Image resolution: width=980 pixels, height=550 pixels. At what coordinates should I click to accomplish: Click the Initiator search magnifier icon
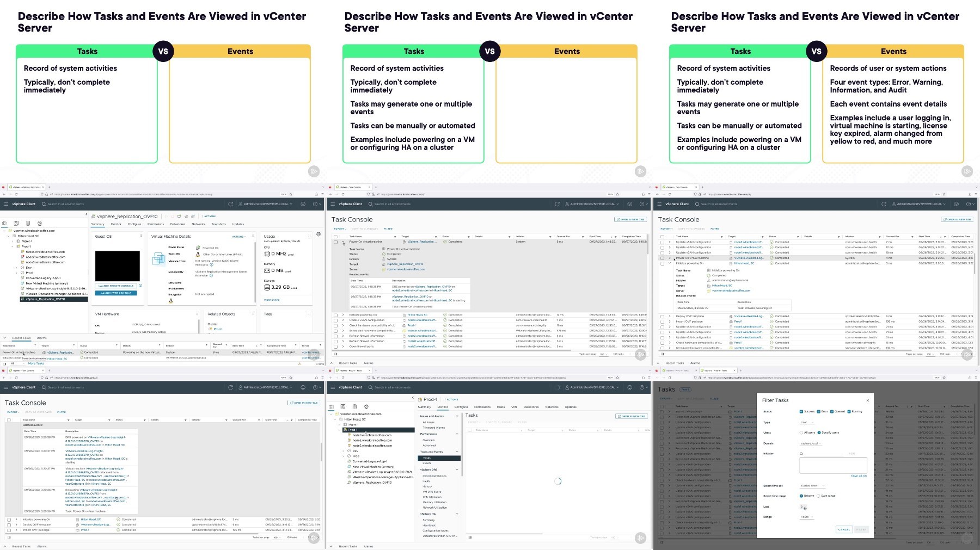pyautogui.click(x=801, y=454)
